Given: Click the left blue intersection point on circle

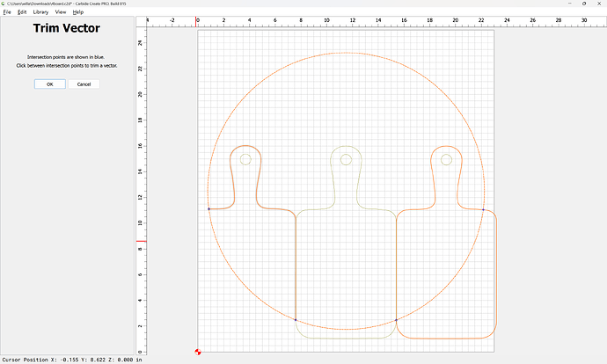Looking at the screenshot, I should click(209, 209).
